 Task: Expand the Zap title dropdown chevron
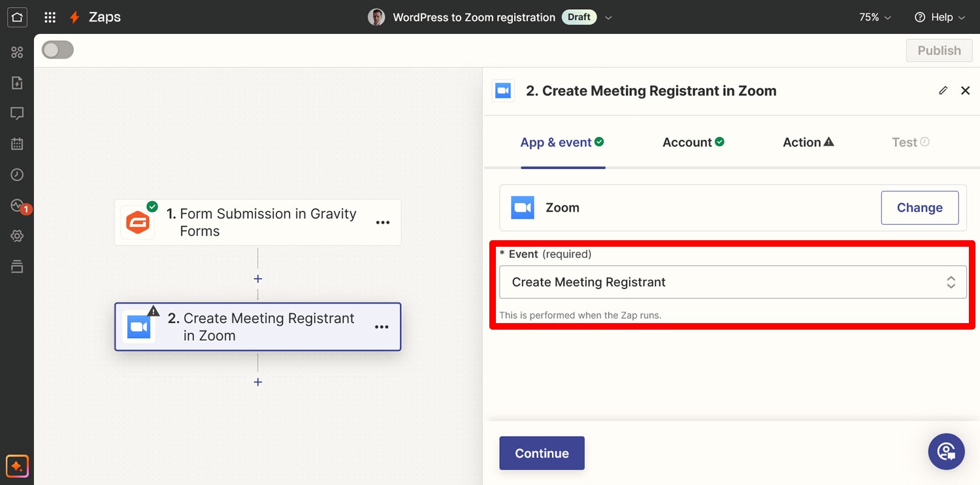coord(608,18)
